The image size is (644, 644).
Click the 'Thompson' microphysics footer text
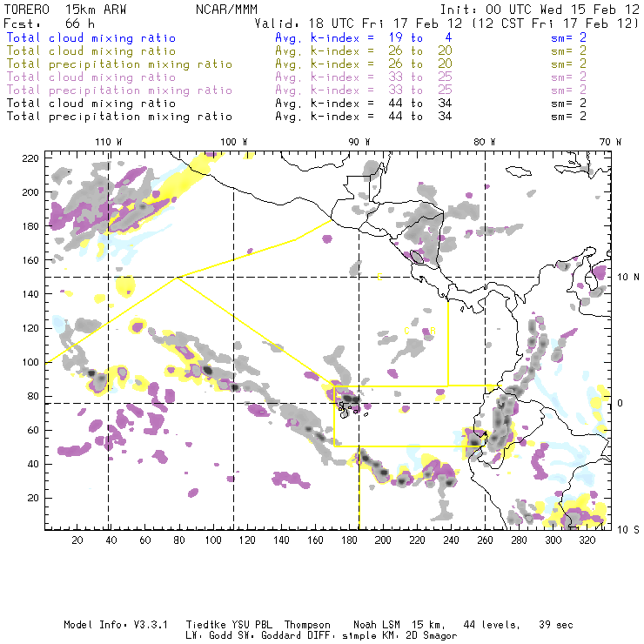click(307, 625)
